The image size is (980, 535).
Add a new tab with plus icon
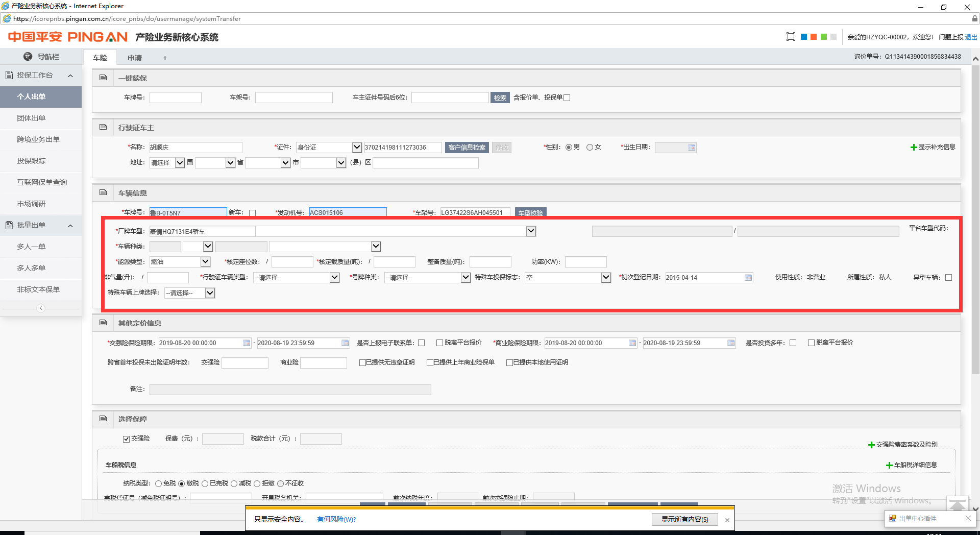[165, 58]
